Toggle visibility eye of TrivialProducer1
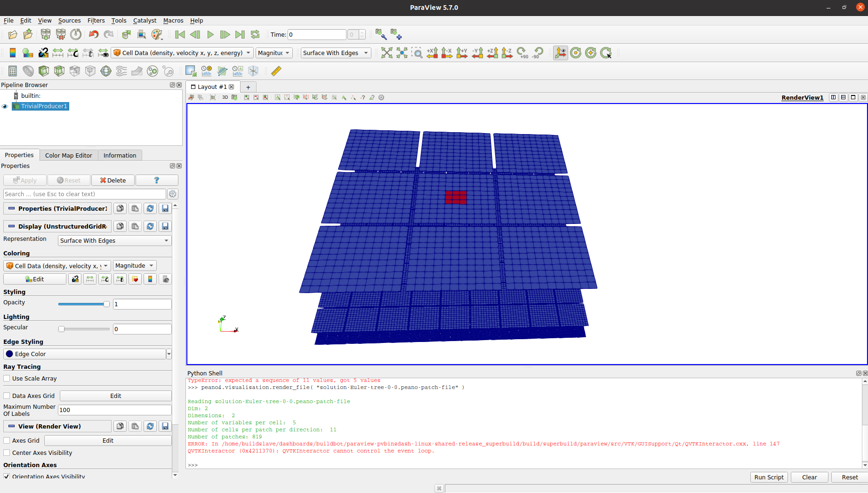868x493 pixels. [5, 106]
